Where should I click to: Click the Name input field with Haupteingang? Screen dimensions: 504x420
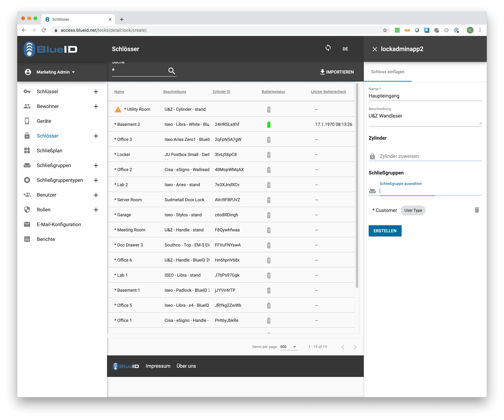coord(425,96)
